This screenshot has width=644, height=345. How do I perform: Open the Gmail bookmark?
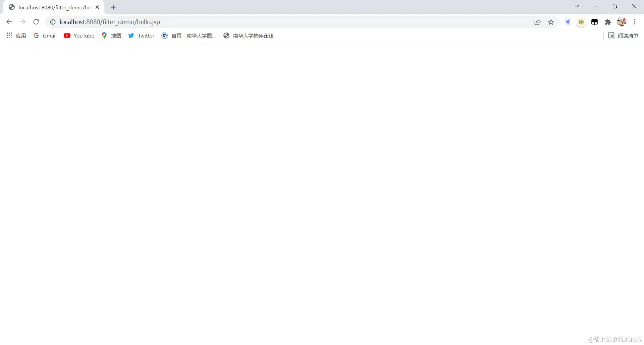pos(45,36)
